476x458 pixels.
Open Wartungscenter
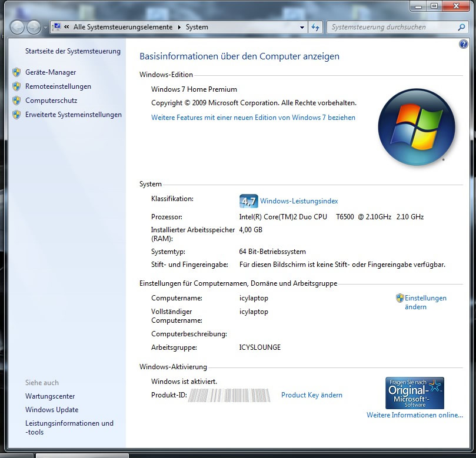pos(50,396)
